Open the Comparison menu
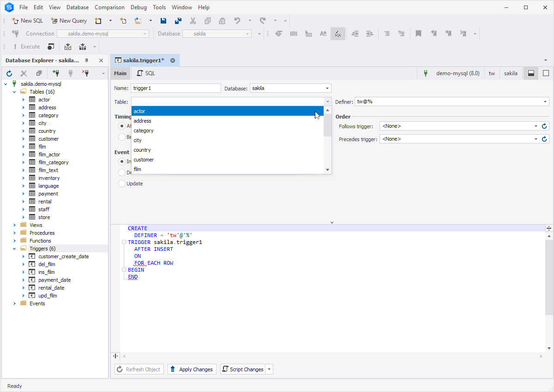 click(109, 7)
